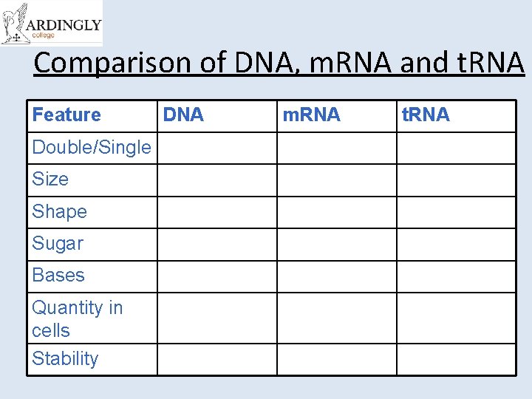Click the empty DNA cell for Quantity in cells
This screenshot has height=399, width=532.
coord(216,318)
